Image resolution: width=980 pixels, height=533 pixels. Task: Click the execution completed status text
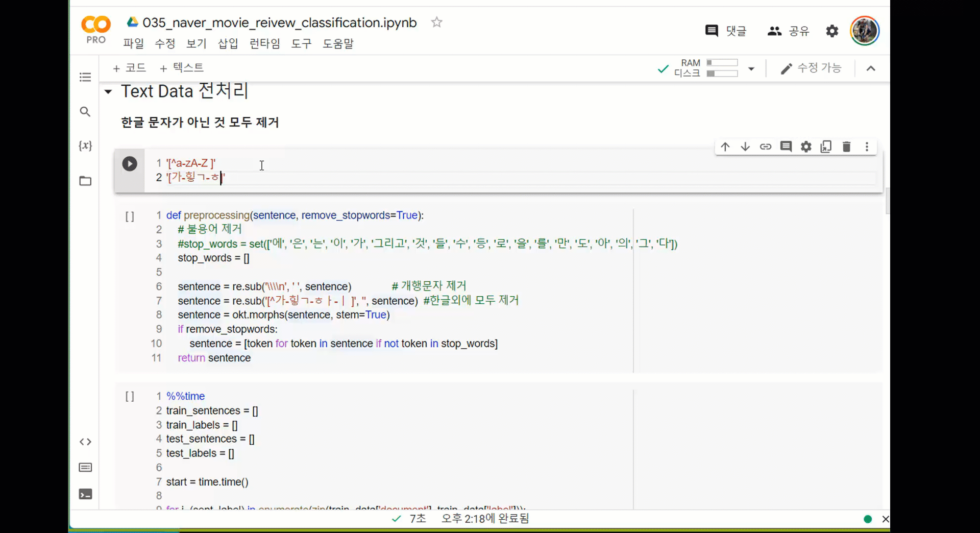[x=485, y=519]
